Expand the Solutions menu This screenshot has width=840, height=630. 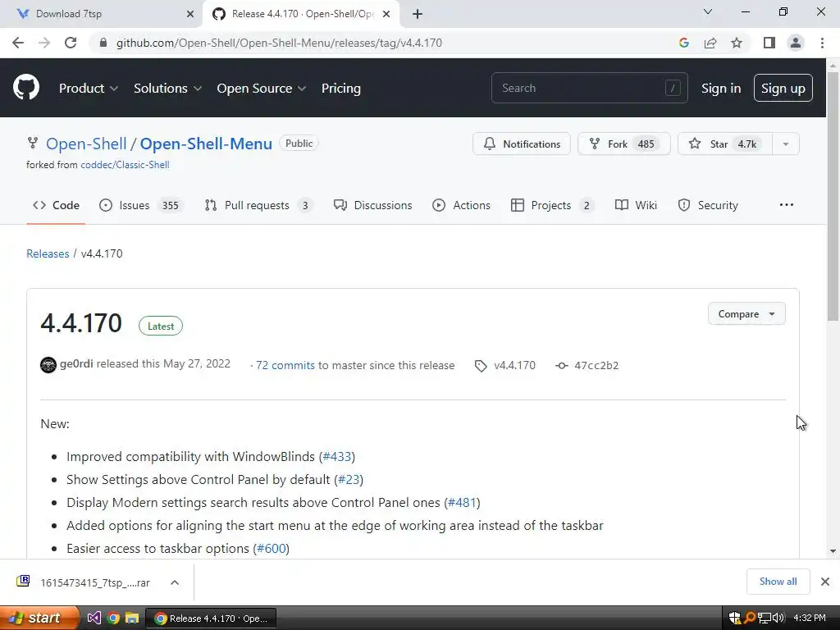coord(167,88)
